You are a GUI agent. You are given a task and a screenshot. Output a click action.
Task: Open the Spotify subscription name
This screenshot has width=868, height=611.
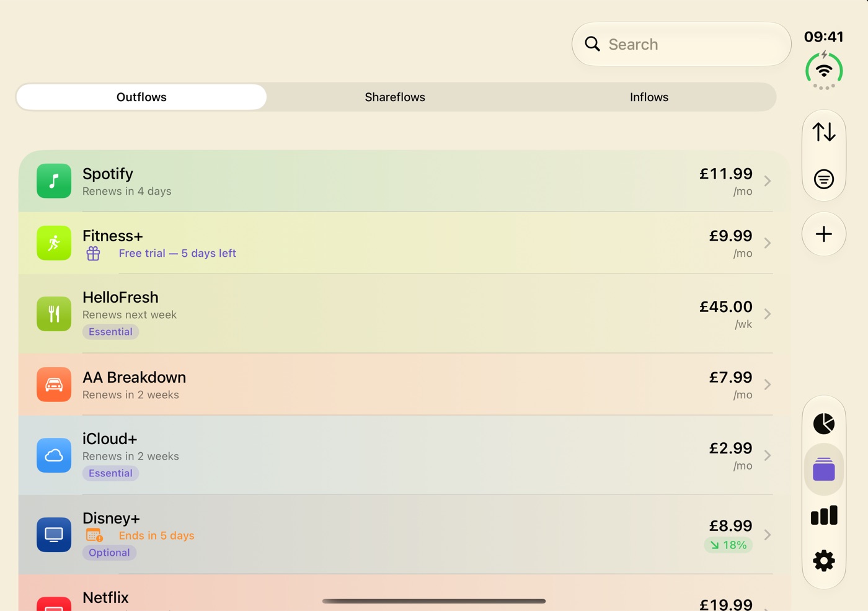(x=108, y=174)
